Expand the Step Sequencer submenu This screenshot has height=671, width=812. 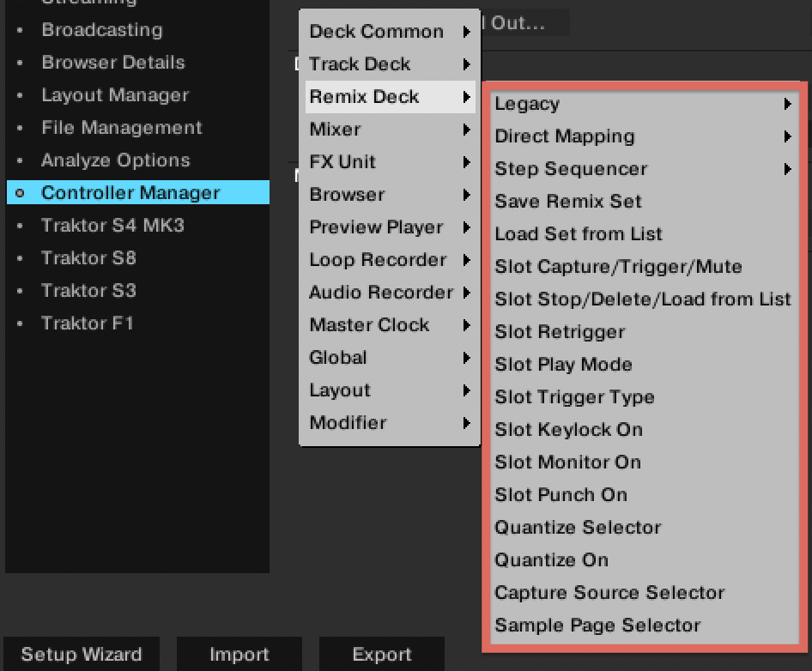[x=571, y=169]
